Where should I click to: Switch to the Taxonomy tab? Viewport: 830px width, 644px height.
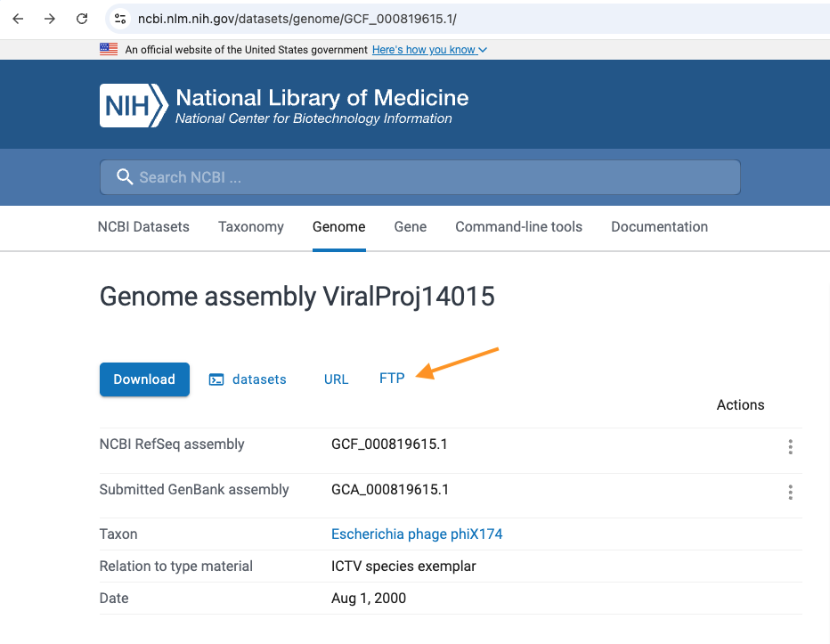pos(251,226)
